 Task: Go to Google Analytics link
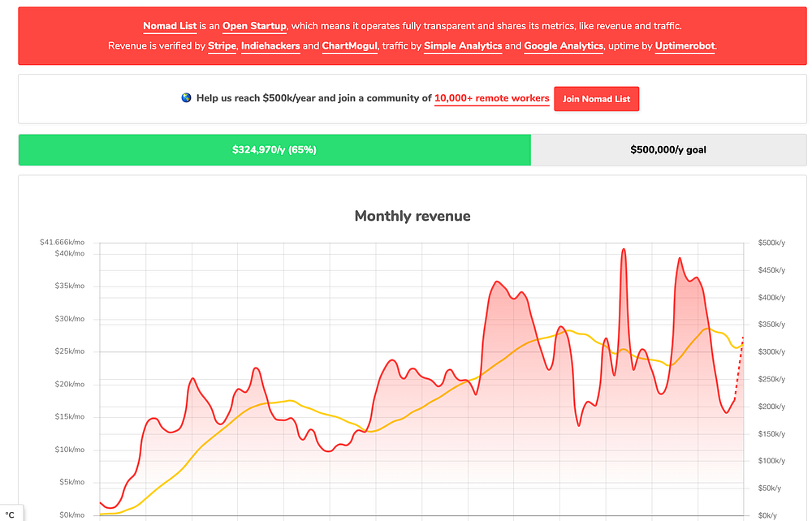pos(564,46)
